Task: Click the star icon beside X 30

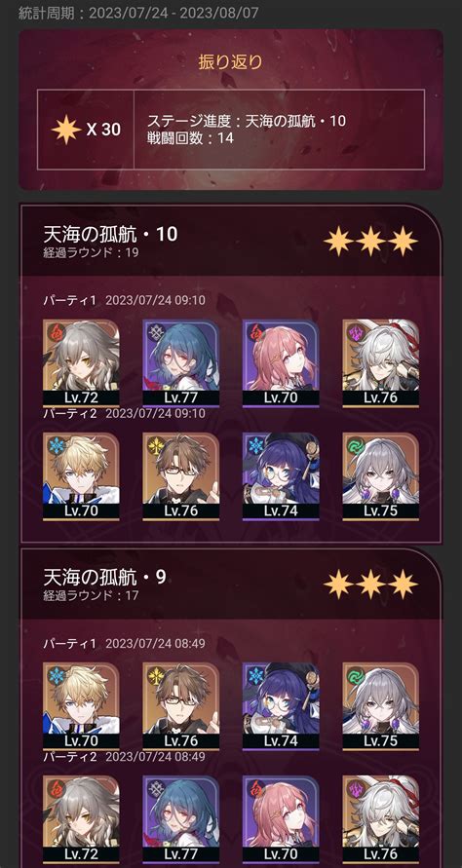Action: pyautogui.click(x=66, y=130)
